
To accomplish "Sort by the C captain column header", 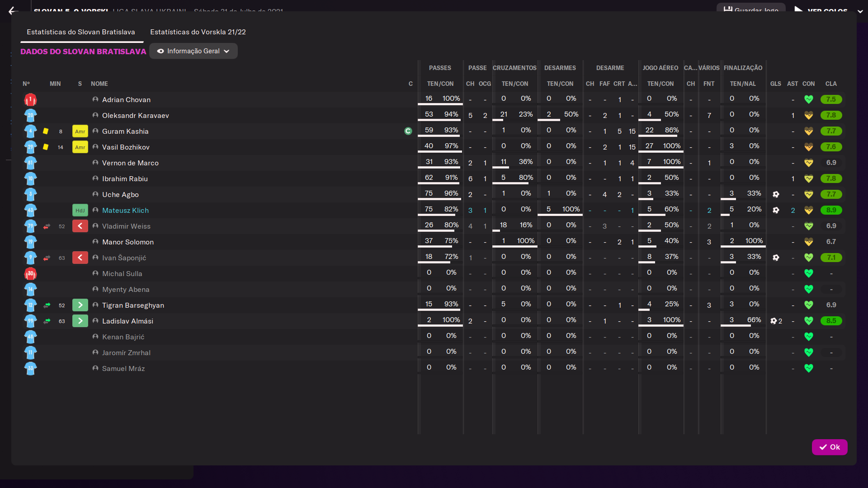I will [x=410, y=84].
